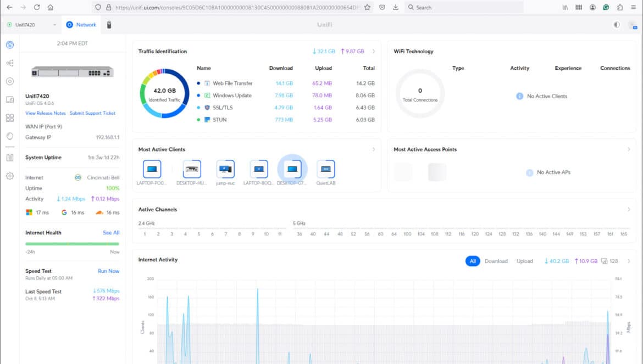Click the 5 GHz channel 36 label

point(300,234)
